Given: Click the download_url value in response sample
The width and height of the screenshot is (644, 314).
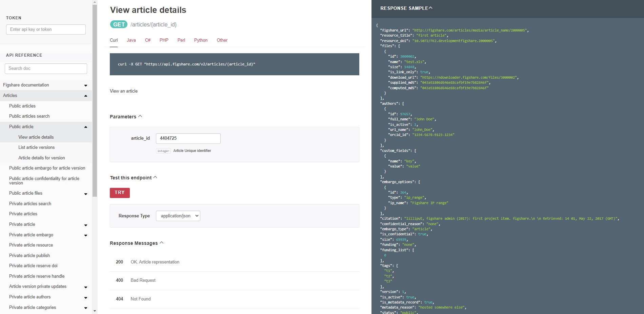Looking at the screenshot, I should pyautogui.click(x=468, y=77).
